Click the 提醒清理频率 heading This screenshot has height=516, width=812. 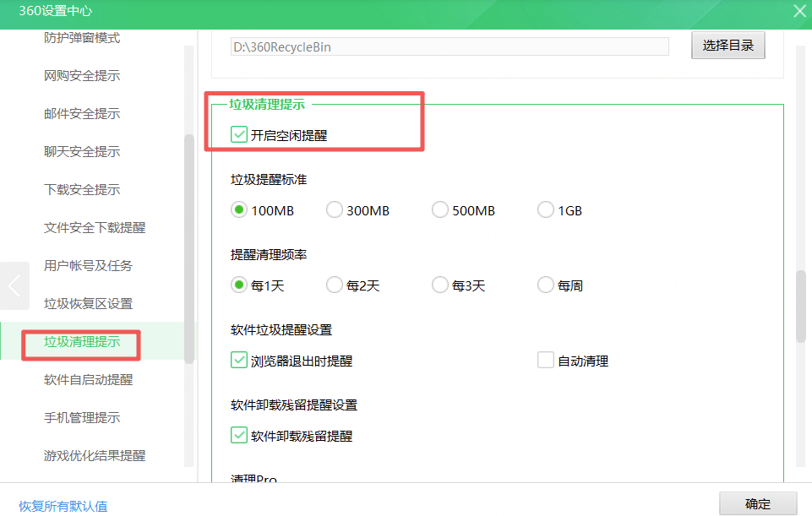click(x=268, y=255)
